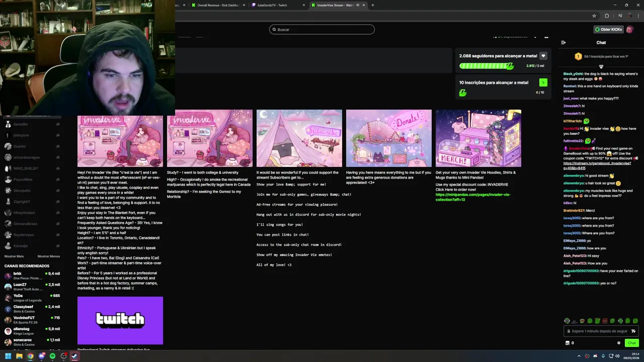The width and height of the screenshot is (644, 362).
Task: Open the user profile avatar menu
Action: [629, 30]
